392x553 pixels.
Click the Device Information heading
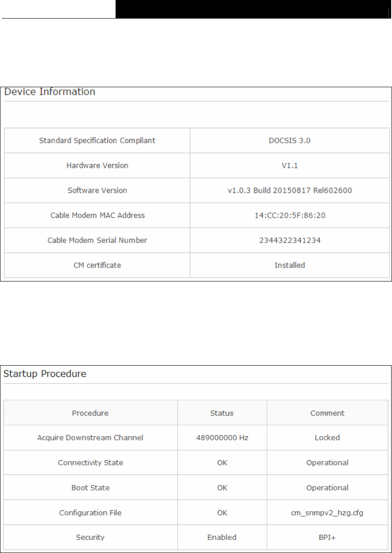point(49,92)
